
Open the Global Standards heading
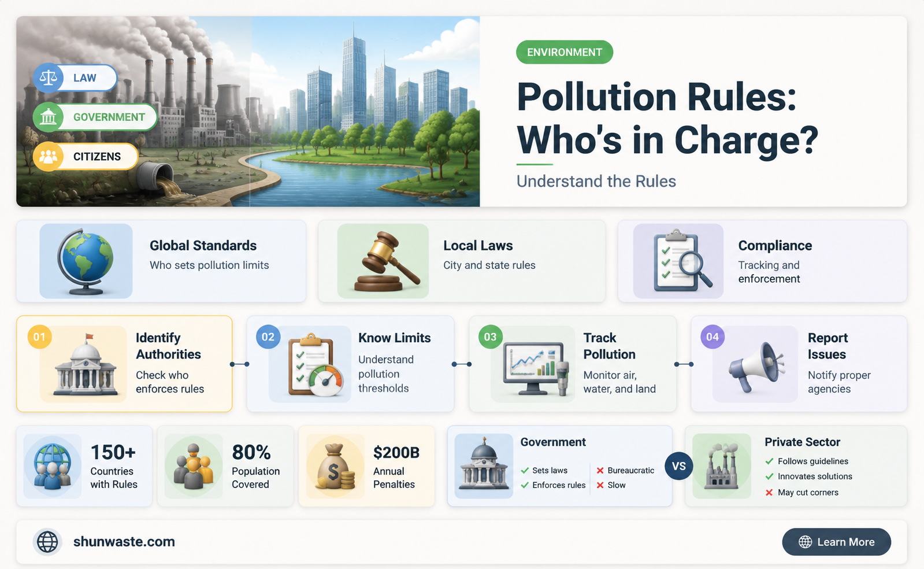click(203, 246)
